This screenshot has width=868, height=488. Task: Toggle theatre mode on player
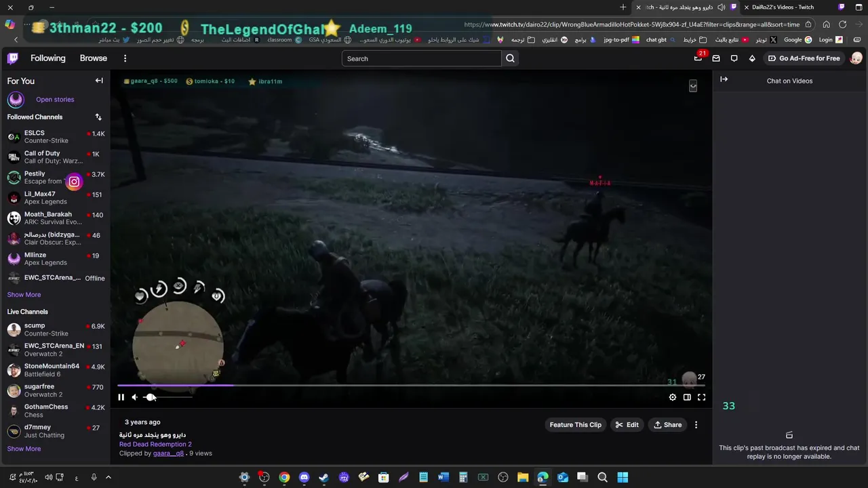pos(687,397)
